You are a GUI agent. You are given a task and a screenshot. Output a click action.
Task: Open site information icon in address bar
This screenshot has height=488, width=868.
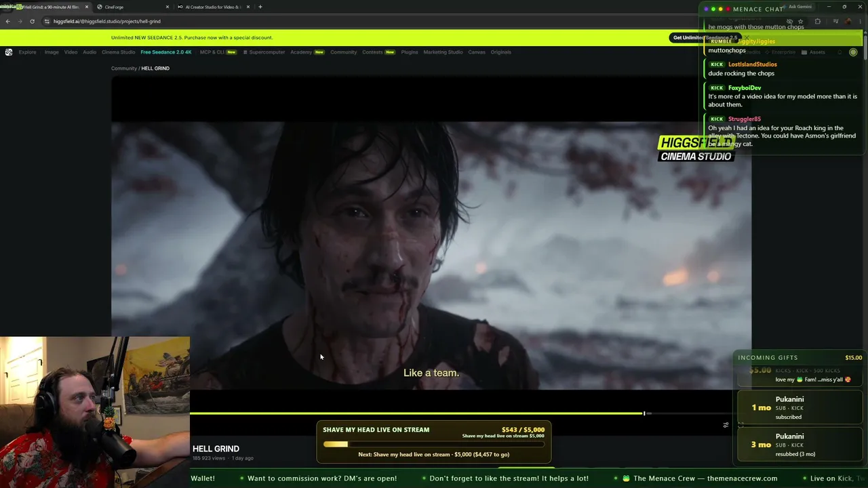tap(47, 21)
